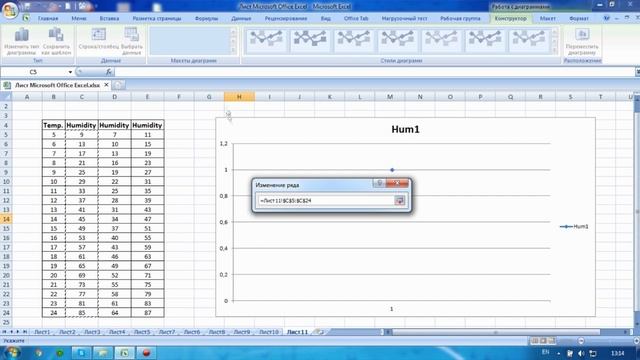Insert new worksheet icon after Лист11
640x360 pixels.
tap(320, 332)
